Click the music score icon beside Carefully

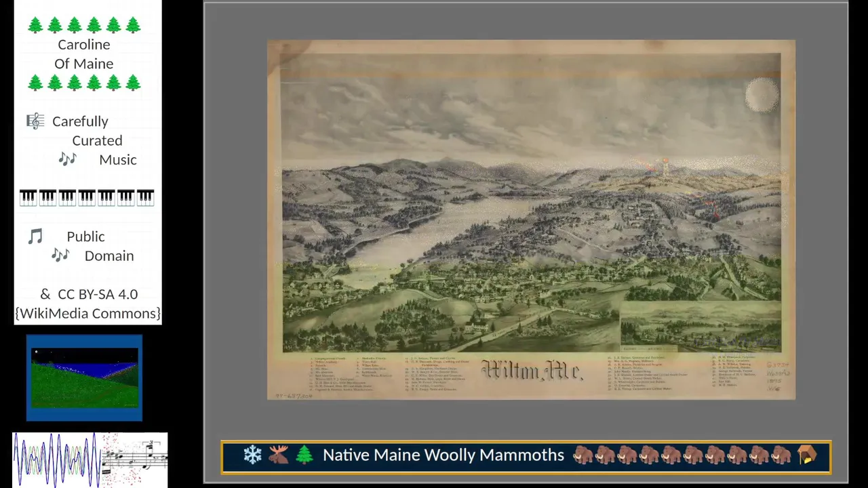tap(35, 121)
